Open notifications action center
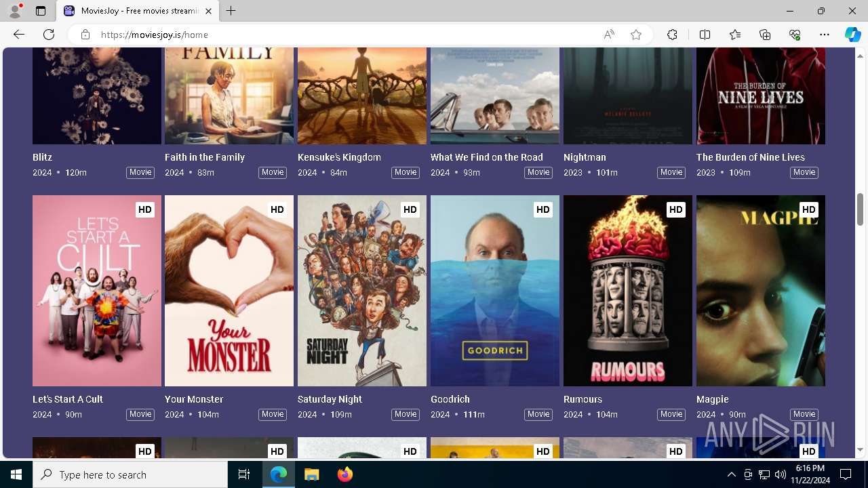This screenshot has width=868, height=488. click(x=846, y=474)
